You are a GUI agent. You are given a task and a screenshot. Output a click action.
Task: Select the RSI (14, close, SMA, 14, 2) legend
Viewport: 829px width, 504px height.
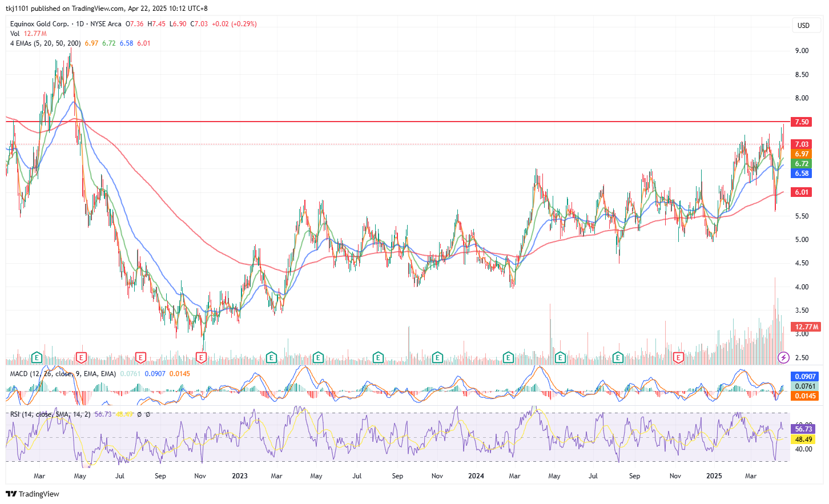pyautogui.click(x=50, y=414)
